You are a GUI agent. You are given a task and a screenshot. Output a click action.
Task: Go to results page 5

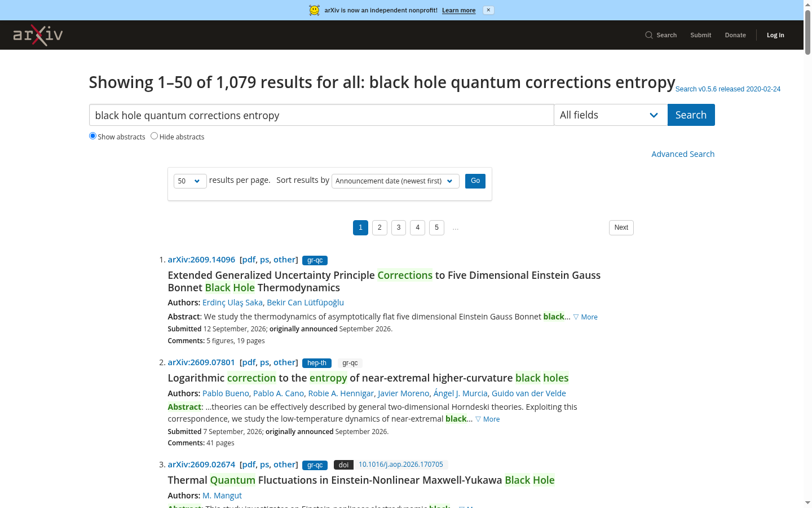coord(436,227)
